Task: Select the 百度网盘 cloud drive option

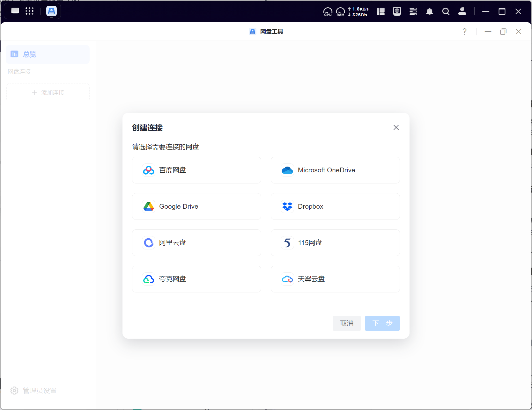Action: (196, 170)
